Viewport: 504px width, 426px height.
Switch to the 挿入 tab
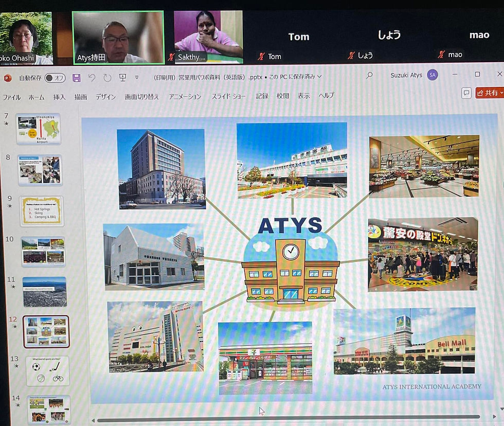pyautogui.click(x=59, y=97)
